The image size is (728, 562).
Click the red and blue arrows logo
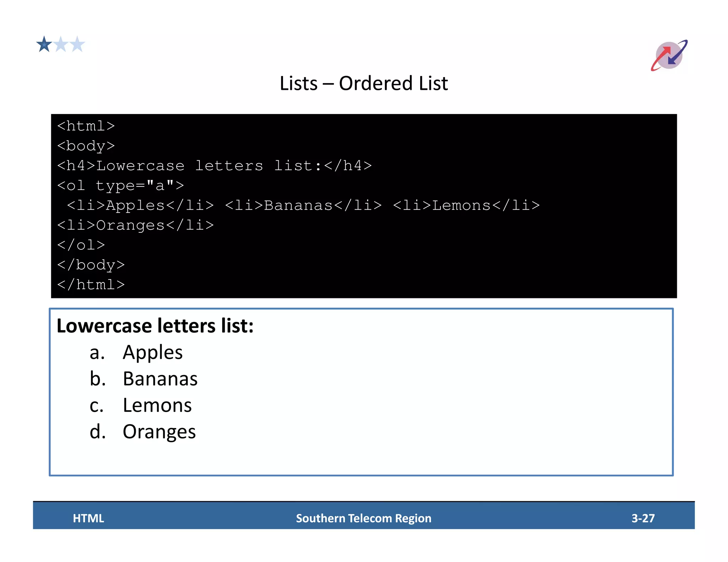tap(669, 55)
